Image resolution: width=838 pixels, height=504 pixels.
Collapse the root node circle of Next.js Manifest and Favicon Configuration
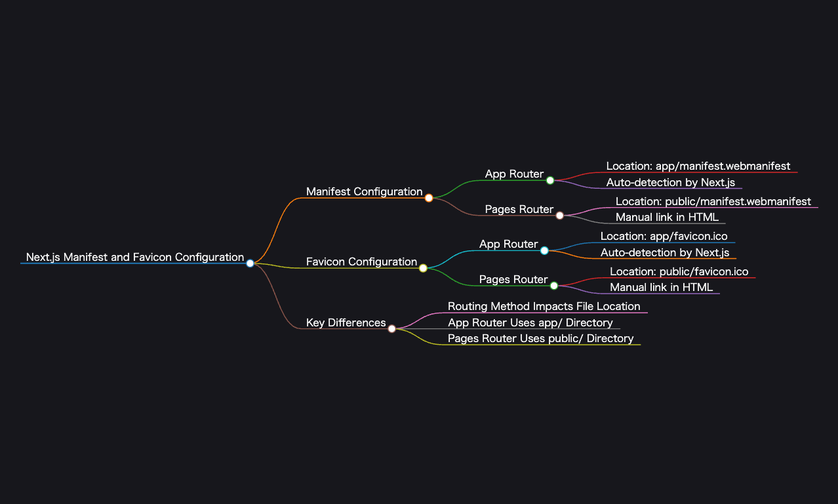[x=250, y=263]
